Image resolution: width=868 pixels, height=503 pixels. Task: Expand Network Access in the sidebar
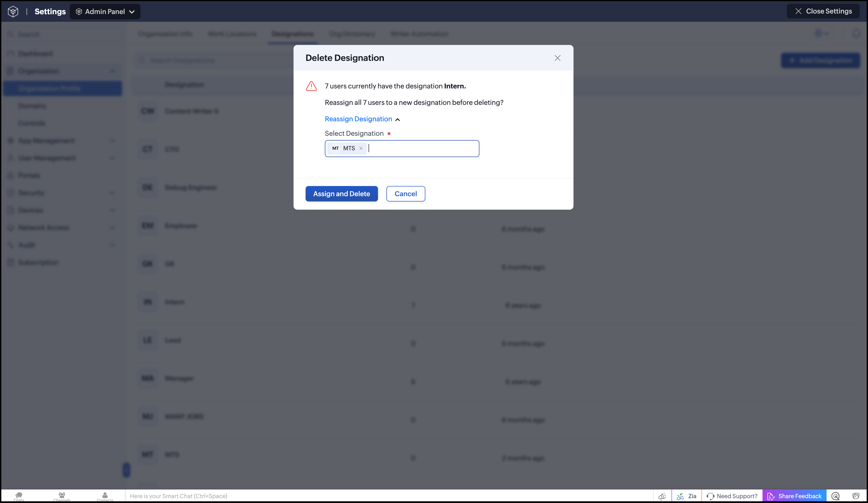[x=62, y=228]
